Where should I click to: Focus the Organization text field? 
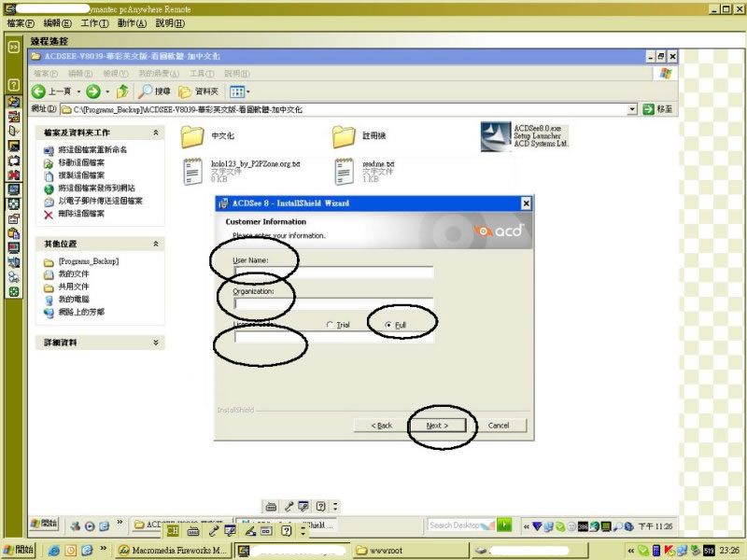[334, 304]
